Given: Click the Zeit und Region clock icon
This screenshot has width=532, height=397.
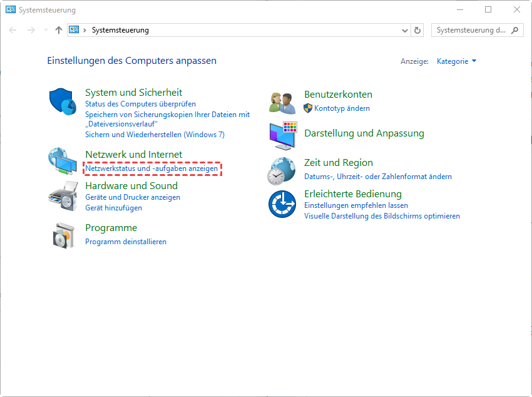Looking at the screenshot, I should coord(282,170).
